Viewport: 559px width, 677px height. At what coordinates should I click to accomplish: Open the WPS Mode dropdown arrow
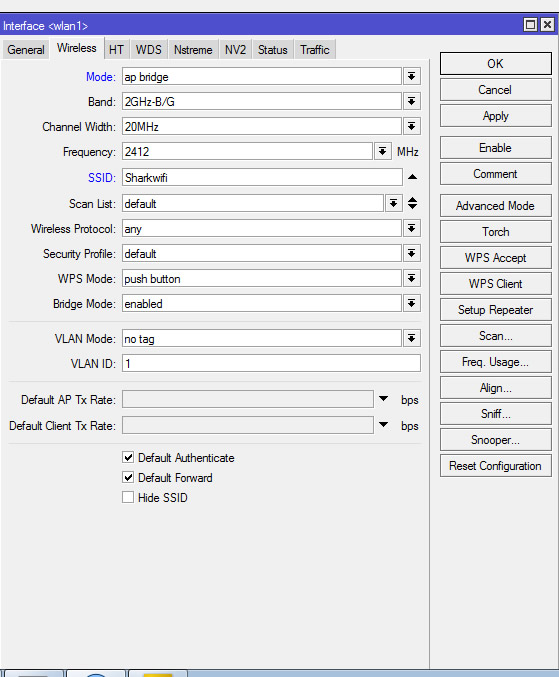(x=411, y=278)
